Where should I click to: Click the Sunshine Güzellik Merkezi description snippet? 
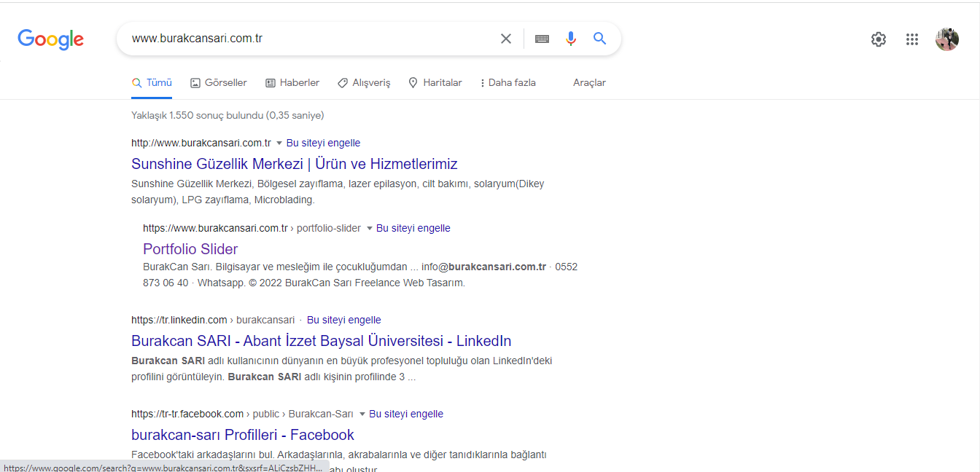338,192
